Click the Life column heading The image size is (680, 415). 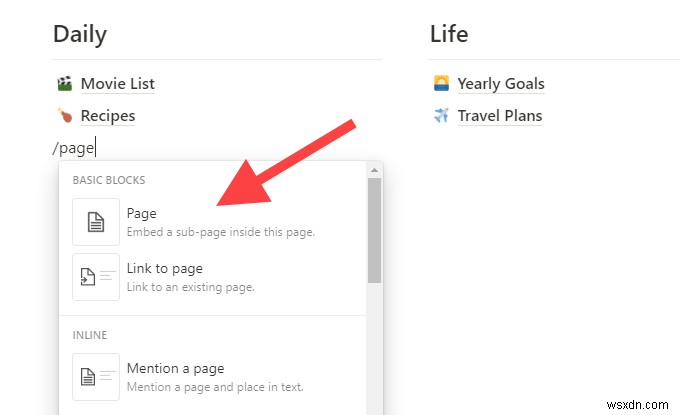point(448,34)
